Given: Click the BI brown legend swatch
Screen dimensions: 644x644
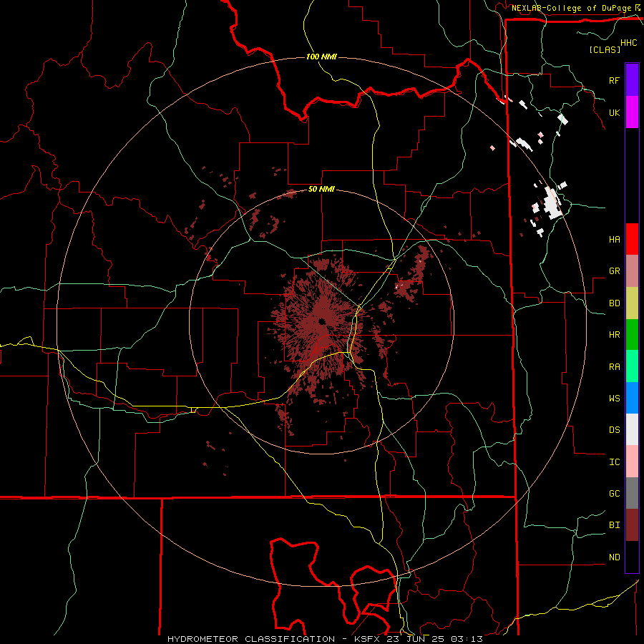Looking at the screenshot, I should [x=632, y=525].
